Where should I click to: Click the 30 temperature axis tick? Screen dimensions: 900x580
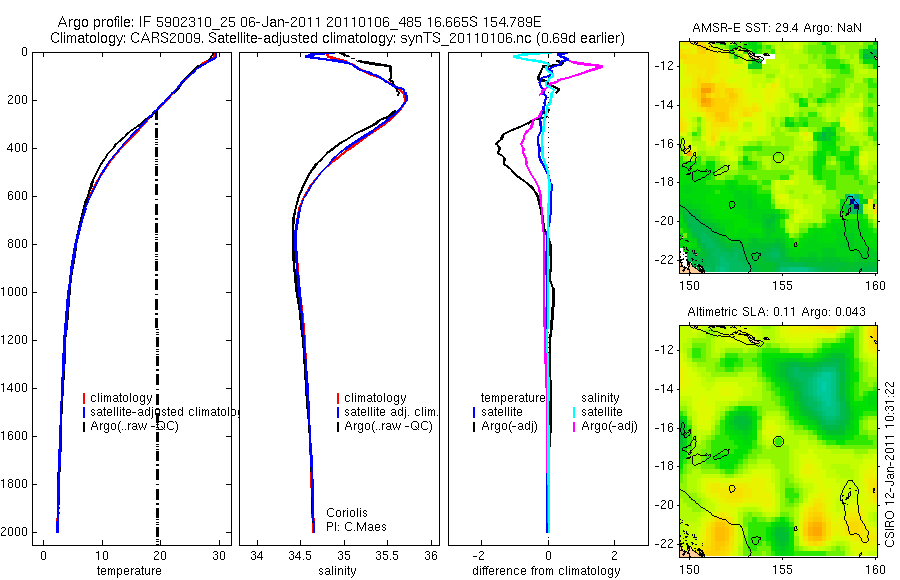(x=219, y=556)
